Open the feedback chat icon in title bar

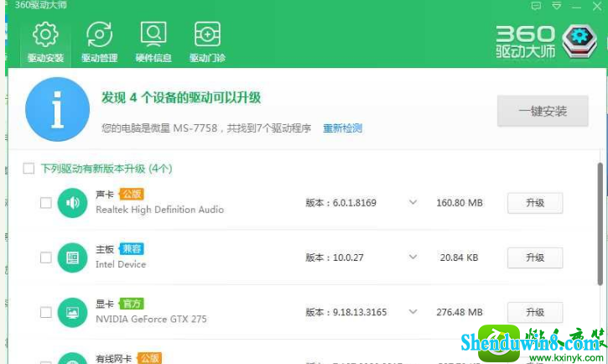pos(536,6)
